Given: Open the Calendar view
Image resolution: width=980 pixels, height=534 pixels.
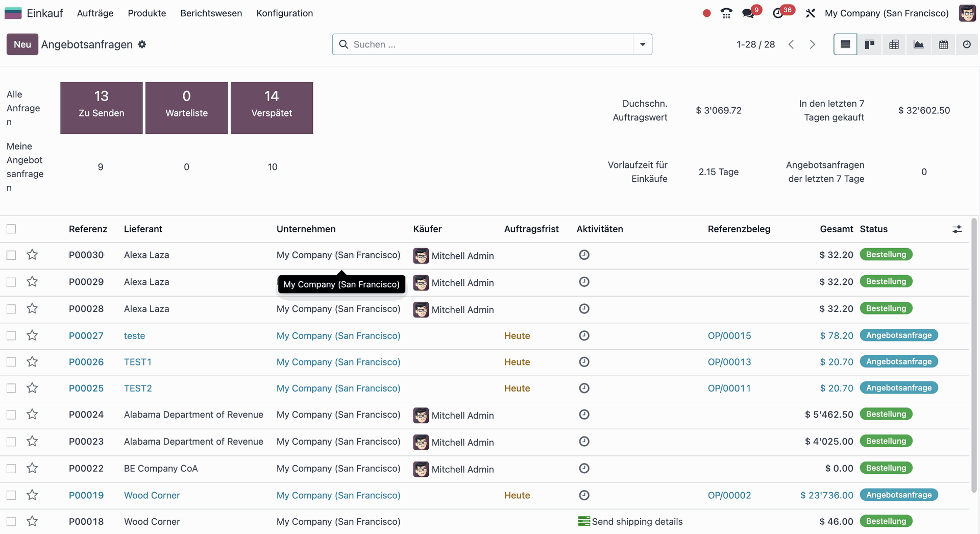Looking at the screenshot, I should (x=943, y=44).
